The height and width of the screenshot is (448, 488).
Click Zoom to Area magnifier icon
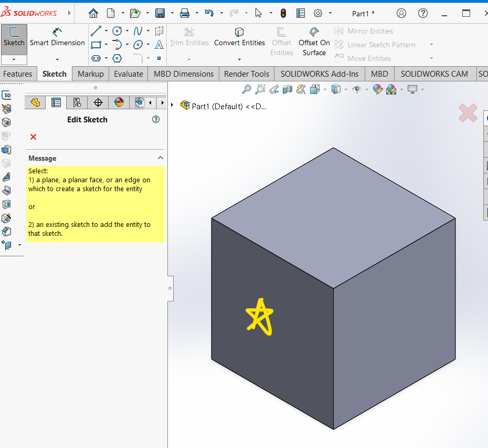260,89
